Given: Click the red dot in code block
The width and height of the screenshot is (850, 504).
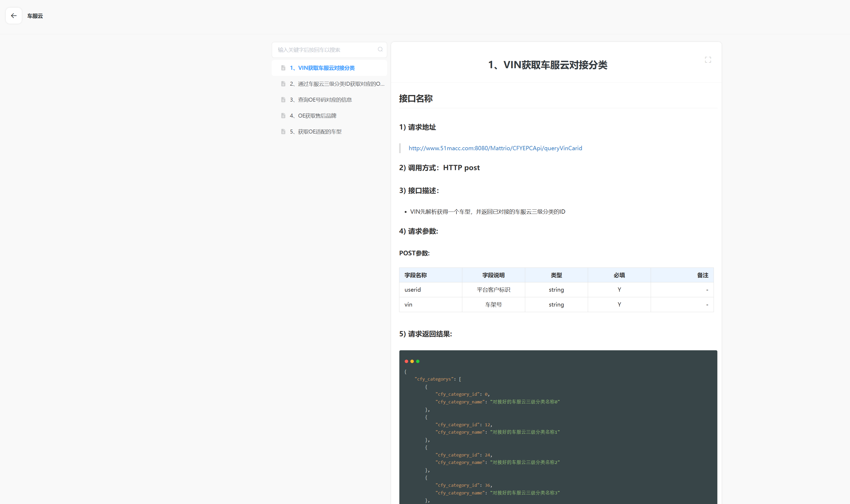Looking at the screenshot, I should 406,361.
